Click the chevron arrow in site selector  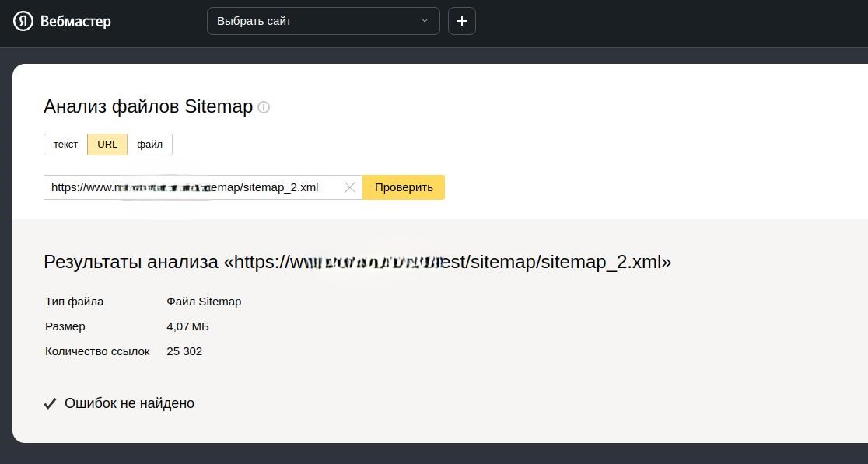(425, 21)
